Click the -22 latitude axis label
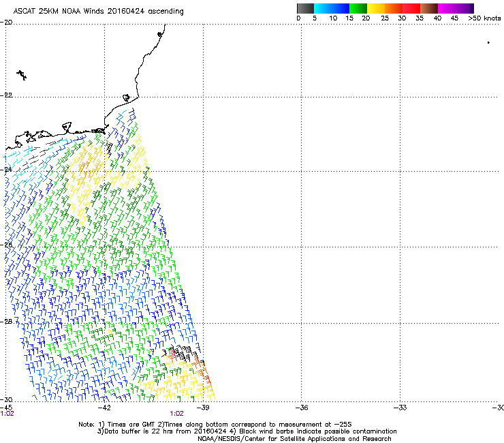 (x=6, y=95)
